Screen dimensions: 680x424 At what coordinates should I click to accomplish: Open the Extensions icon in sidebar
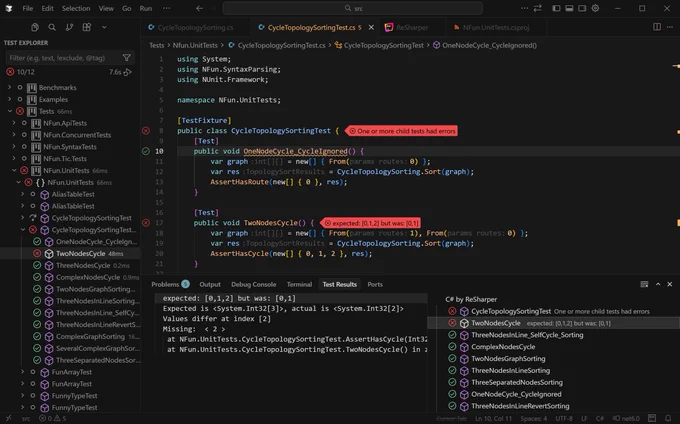tap(87, 27)
